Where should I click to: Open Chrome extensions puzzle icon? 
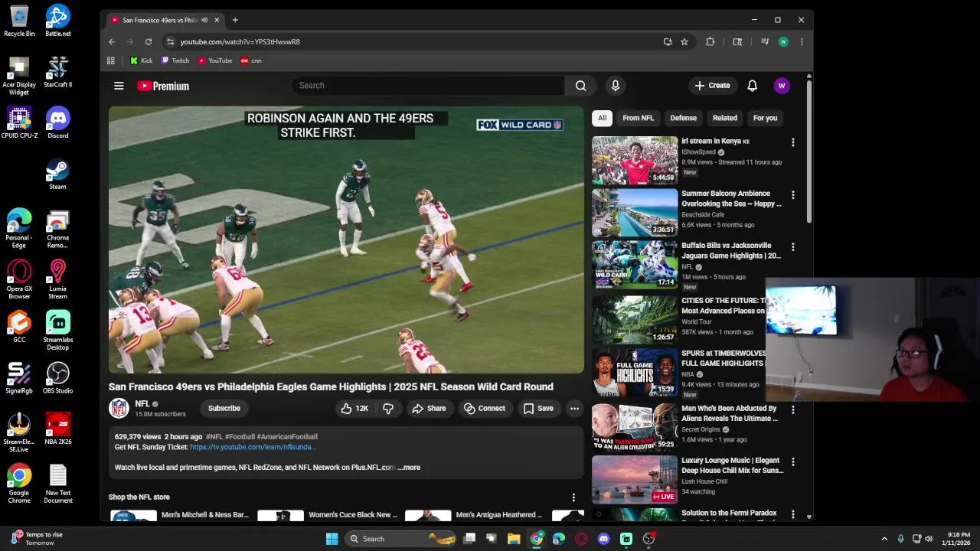tap(710, 42)
